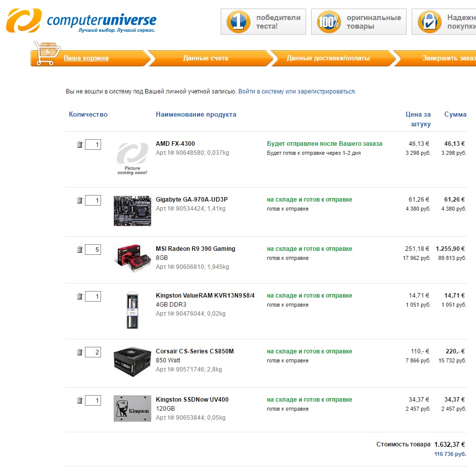Click the 110,- € unit price
The height and width of the screenshot is (468, 476).
tap(420, 351)
